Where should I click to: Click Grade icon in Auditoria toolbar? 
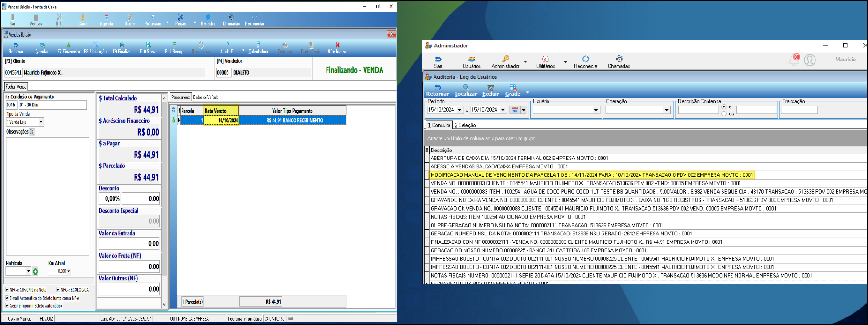tap(513, 91)
